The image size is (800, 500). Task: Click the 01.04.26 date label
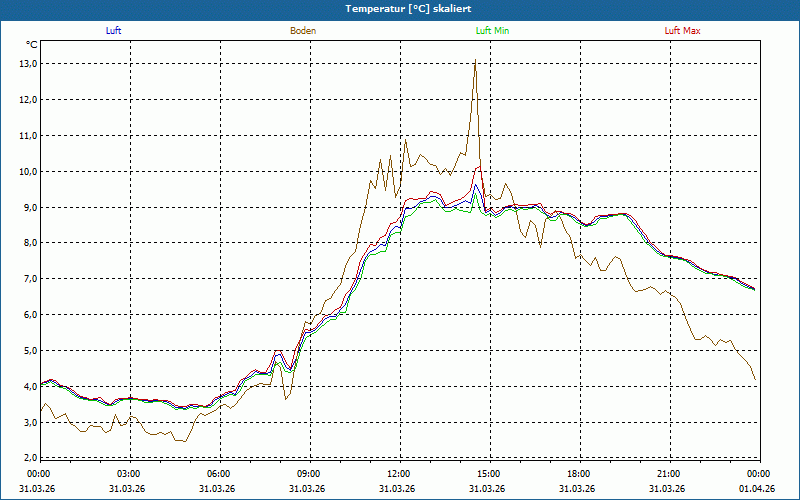pos(759,489)
